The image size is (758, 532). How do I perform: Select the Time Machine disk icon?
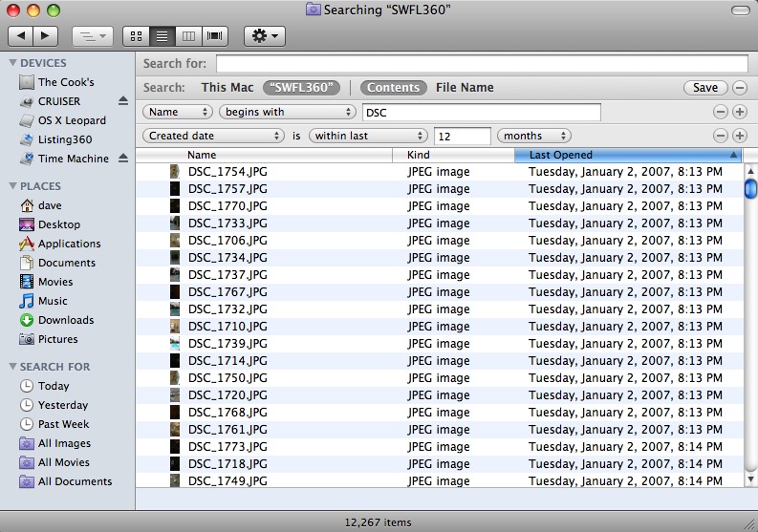[27, 159]
